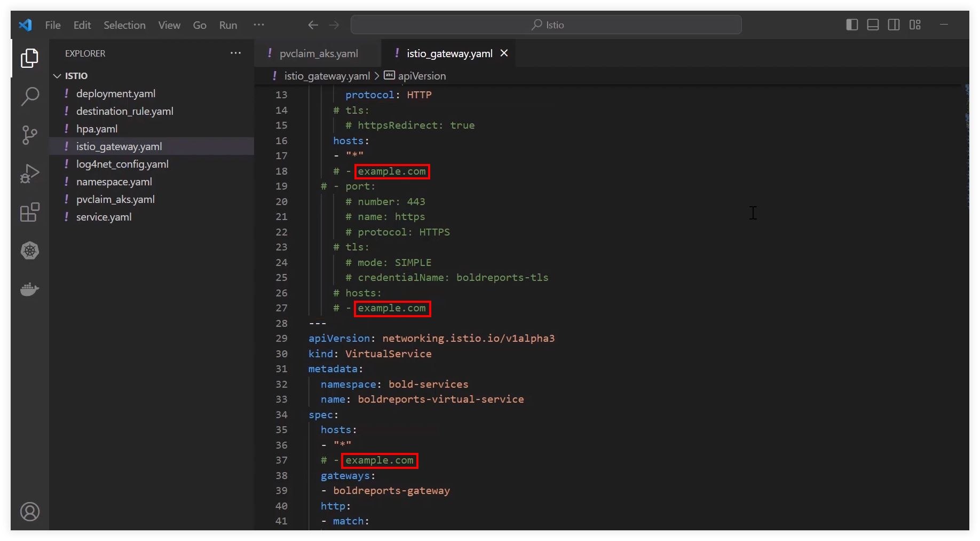Click example.com on line 37
This screenshot has height=541, width=980.
(x=380, y=460)
